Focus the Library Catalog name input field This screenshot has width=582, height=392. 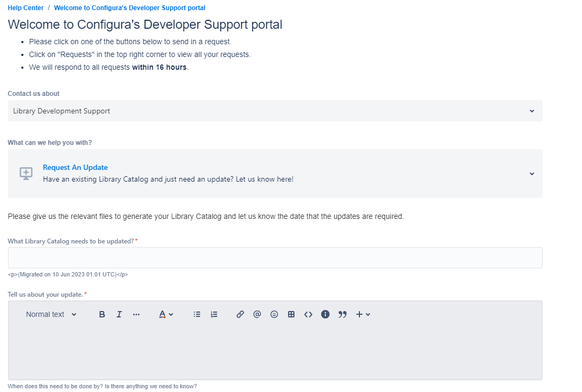(275, 258)
